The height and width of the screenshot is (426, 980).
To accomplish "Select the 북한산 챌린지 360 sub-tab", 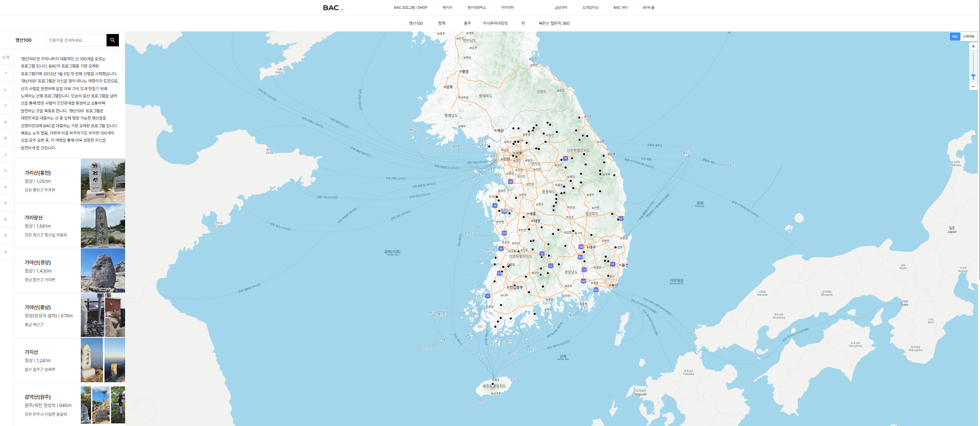I will [x=554, y=23].
